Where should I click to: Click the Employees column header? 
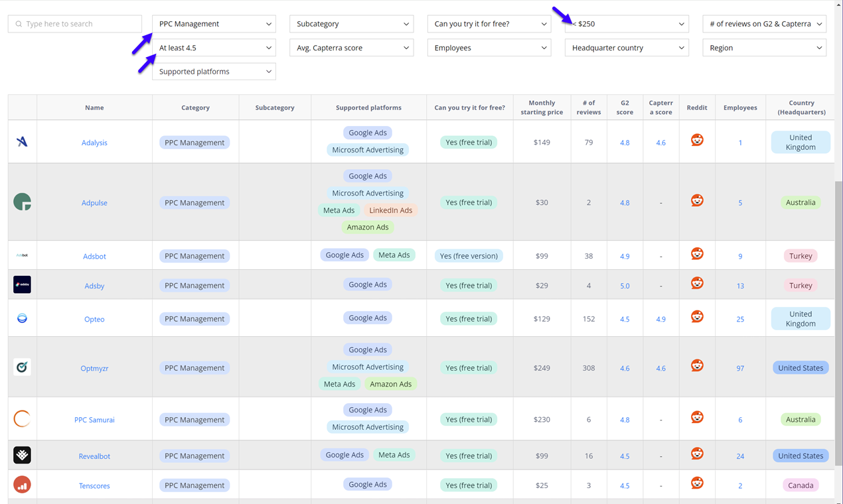740,107
